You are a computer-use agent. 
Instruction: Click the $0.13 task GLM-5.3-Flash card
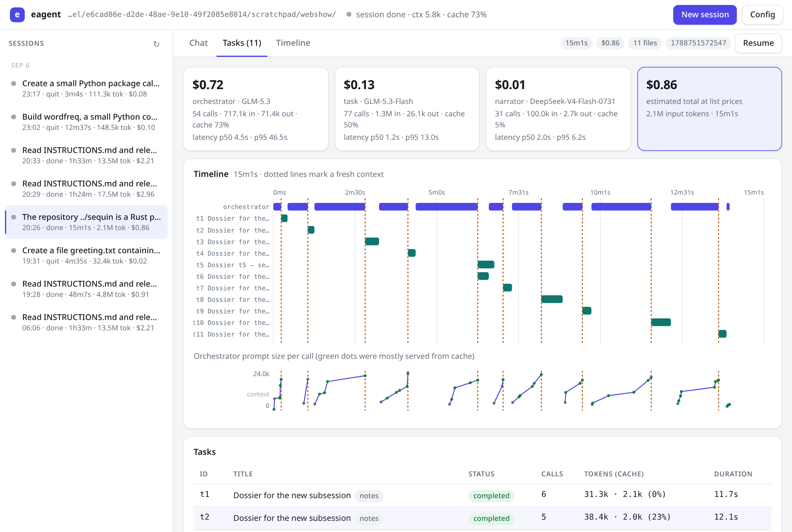click(x=407, y=109)
